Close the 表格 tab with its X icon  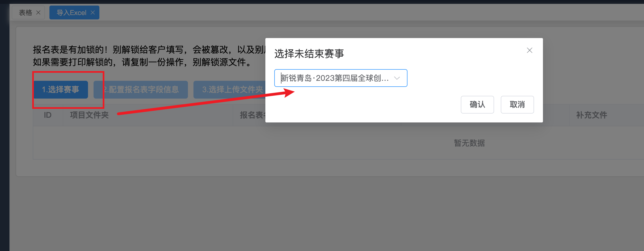[x=38, y=12]
